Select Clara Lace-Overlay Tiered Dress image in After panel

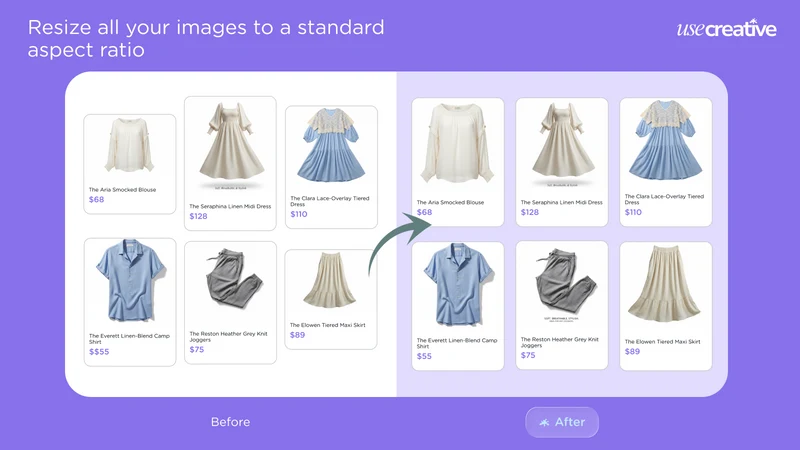click(665, 140)
